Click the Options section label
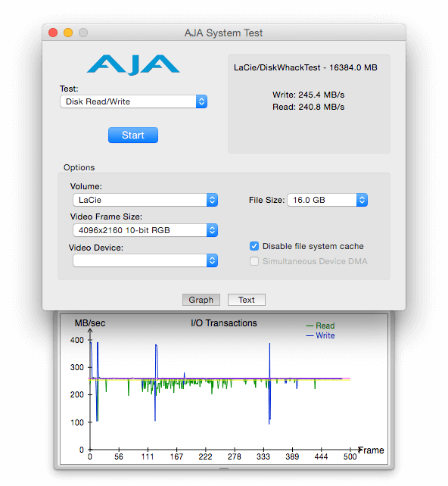 tap(79, 167)
